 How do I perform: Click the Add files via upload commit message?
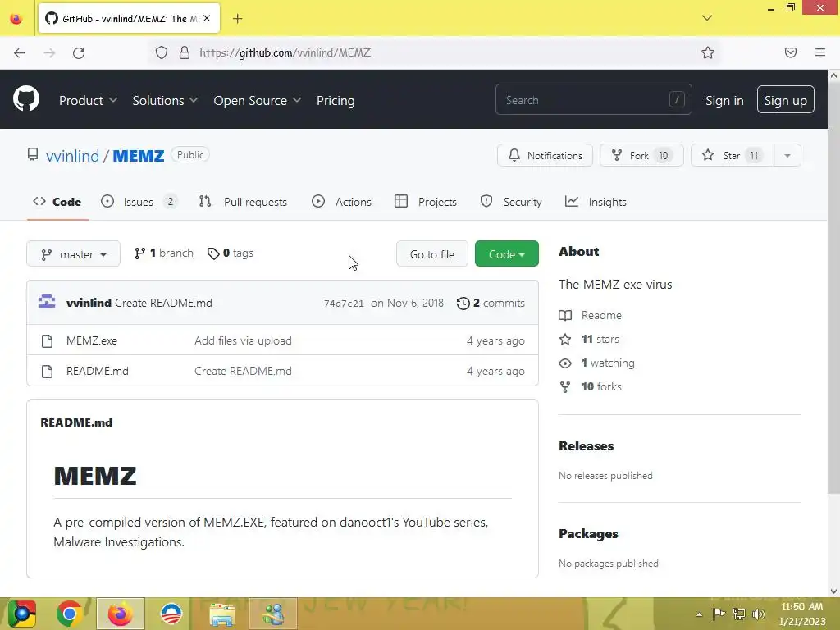point(243,340)
